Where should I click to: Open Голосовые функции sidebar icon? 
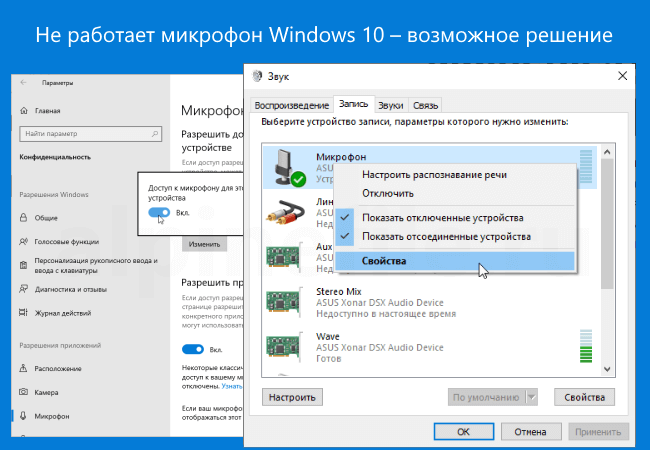click(x=24, y=241)
